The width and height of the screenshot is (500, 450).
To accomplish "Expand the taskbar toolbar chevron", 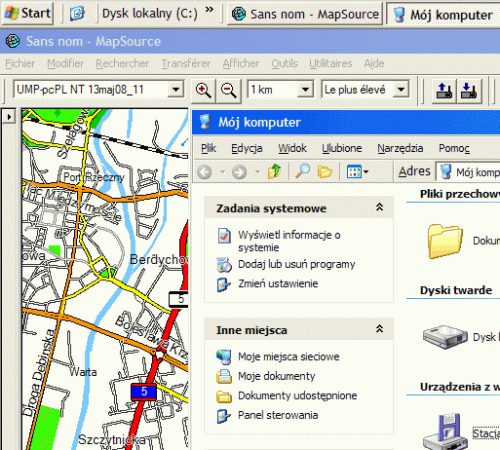I will point(209,9).
